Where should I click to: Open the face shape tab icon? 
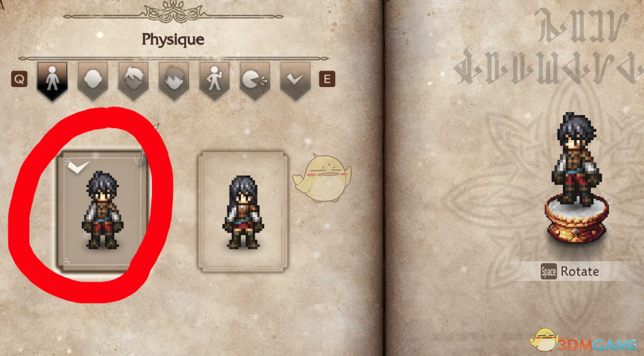coord(93,81)
